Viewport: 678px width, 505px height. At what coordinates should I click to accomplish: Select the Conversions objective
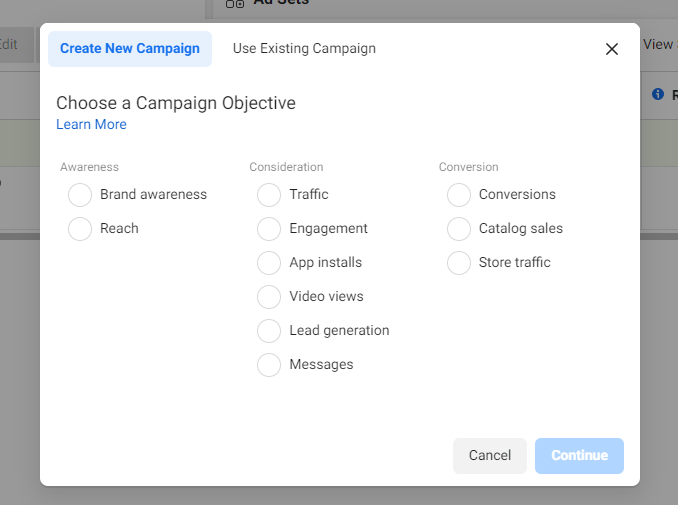tap(459, 195)
